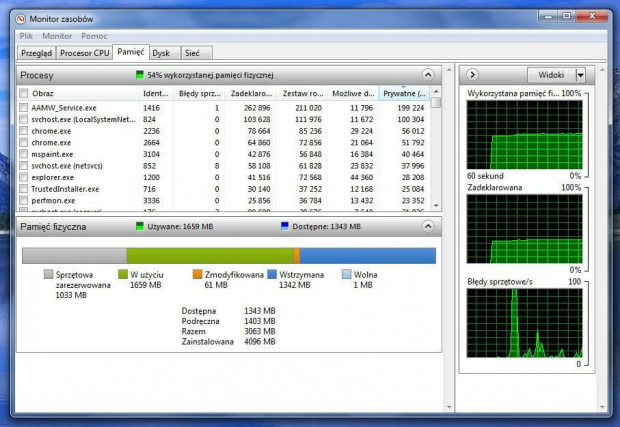Maximize the Monitor zasobów window
This screenshot has width=620, height=427.
tap(567, 16)
